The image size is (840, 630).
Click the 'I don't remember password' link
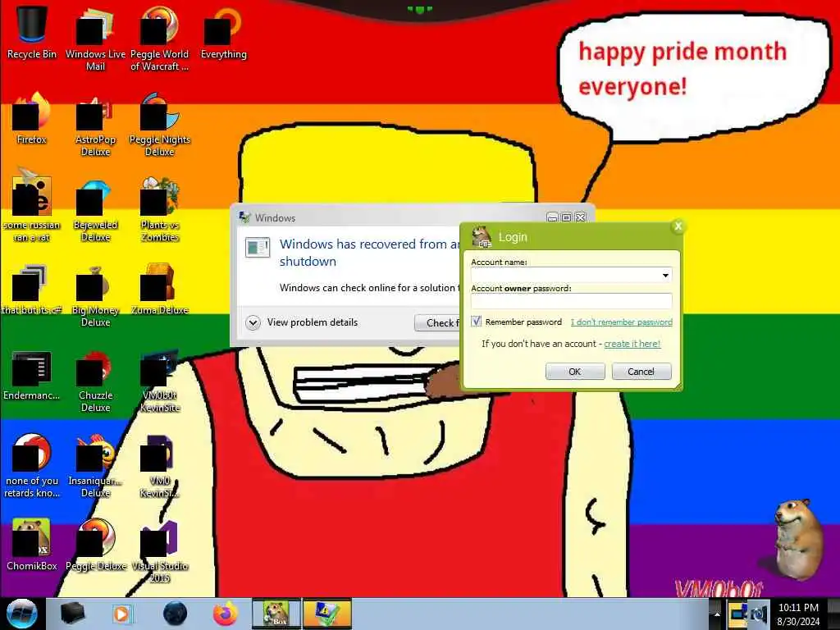coord(622,322)
